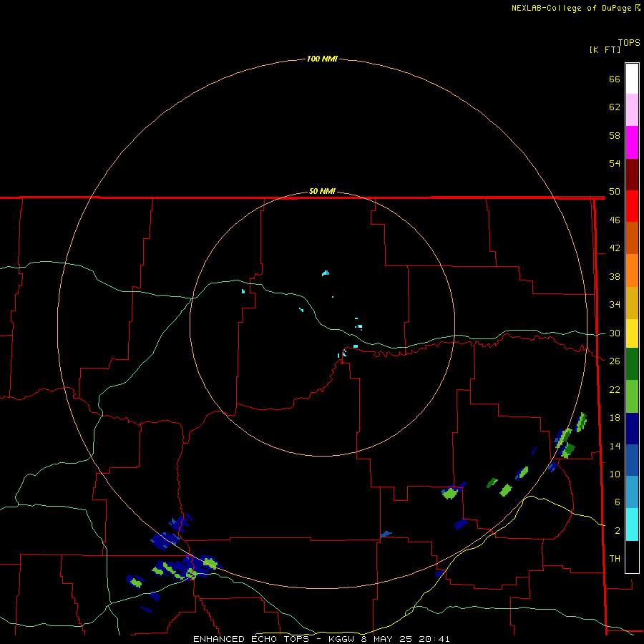Image resolution: width=644 pixels, height=644 pixels.
Task: Click the "66" scale label
Action: click(615, 79)
